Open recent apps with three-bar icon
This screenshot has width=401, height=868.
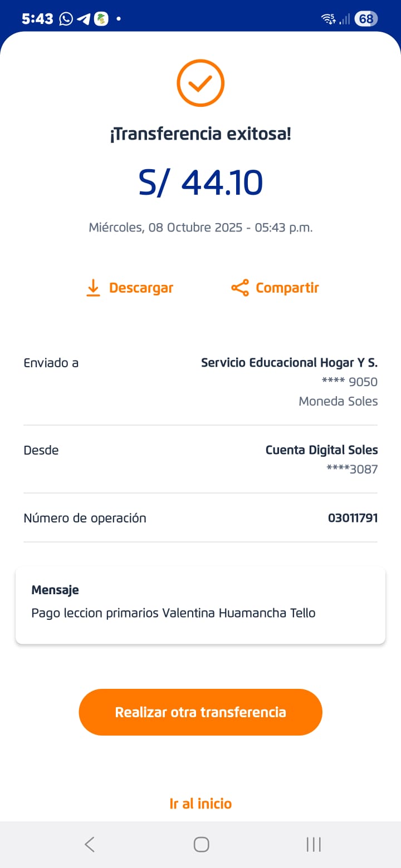point(314,845)
